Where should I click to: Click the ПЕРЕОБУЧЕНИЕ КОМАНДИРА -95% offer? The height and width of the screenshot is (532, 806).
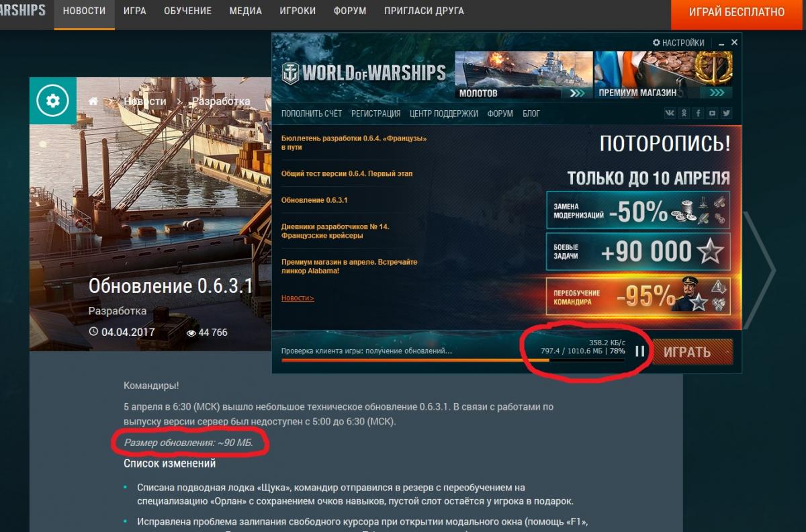tap(637, 296)
